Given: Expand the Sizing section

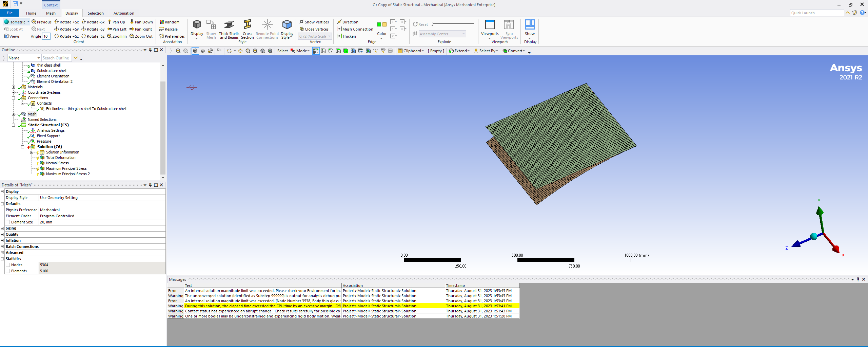Looking at the screenshot, I should pos(2,228).
